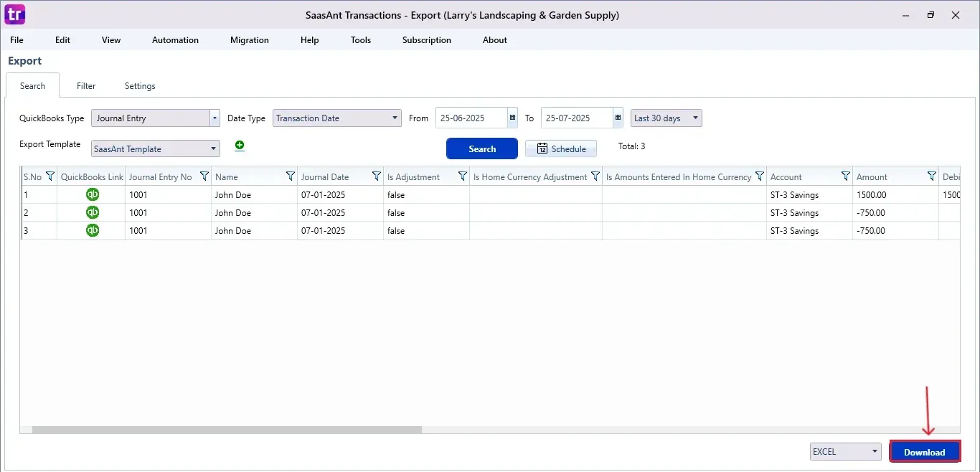Select ST-3 Savings account in row 3
The height and width of the screenshot is (472, 980).
[x=810, y=230]
